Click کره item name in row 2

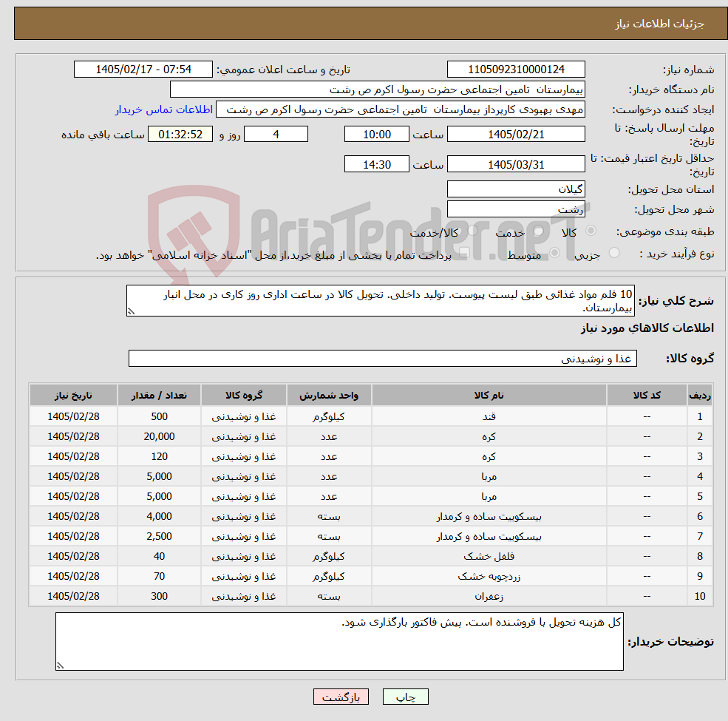[489, 436]
